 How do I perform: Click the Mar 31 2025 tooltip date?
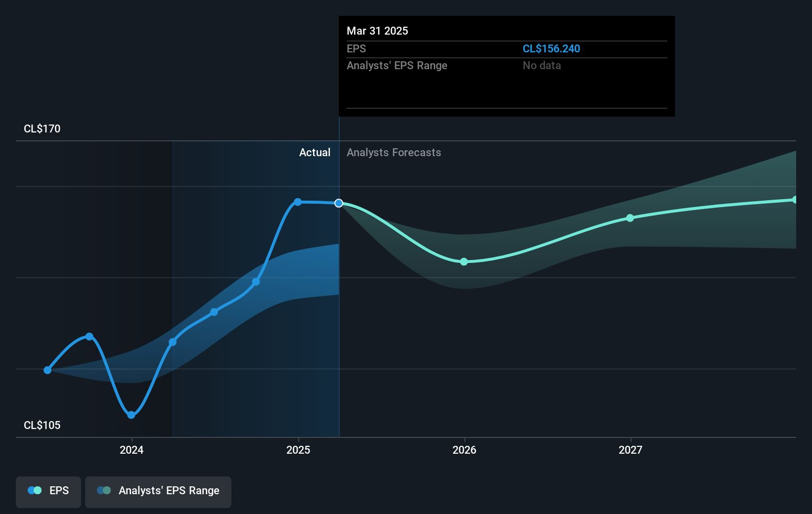(x=377, y=31)
